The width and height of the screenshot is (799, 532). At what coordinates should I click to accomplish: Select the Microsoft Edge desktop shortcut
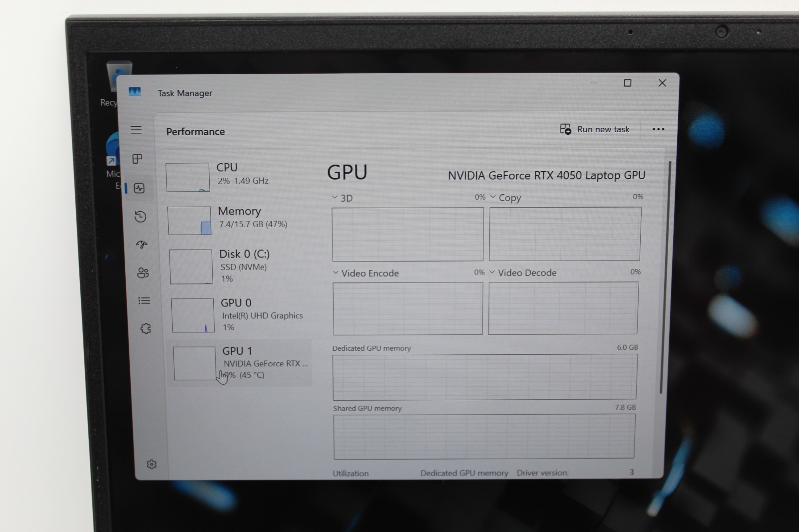tap(112, 161)
